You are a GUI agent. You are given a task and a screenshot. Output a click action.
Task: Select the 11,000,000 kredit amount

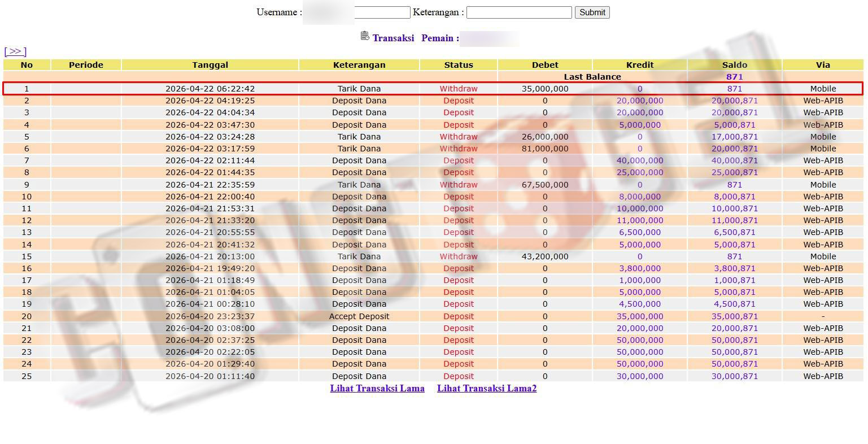(640, 220)
